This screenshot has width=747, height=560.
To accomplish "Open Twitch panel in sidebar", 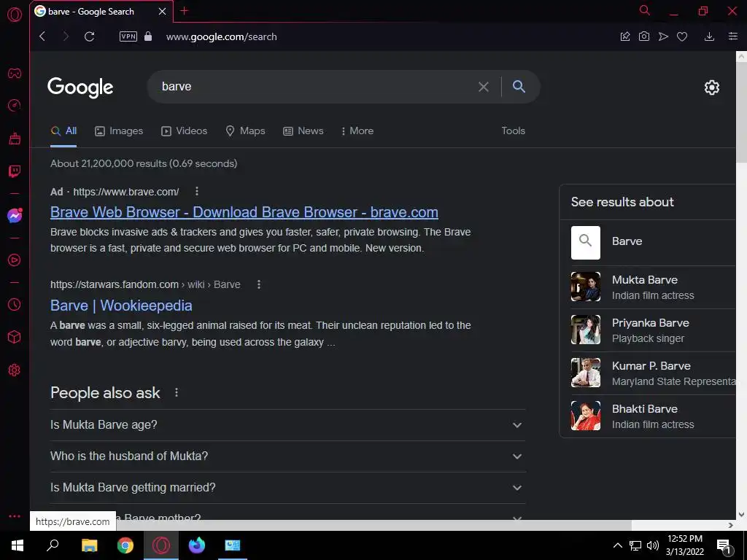I will coord(15,171).
